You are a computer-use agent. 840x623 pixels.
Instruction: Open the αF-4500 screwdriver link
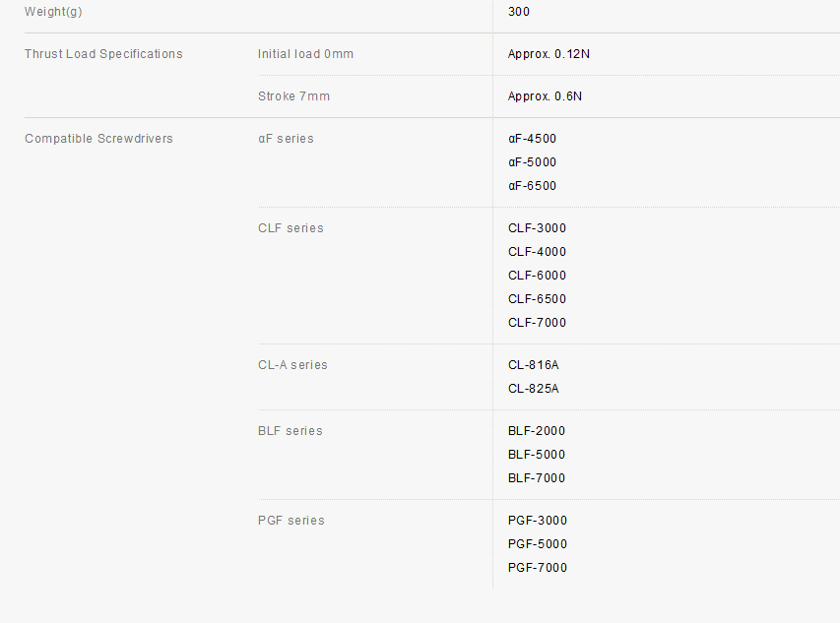pyautogui.click(x=532, y=139)
